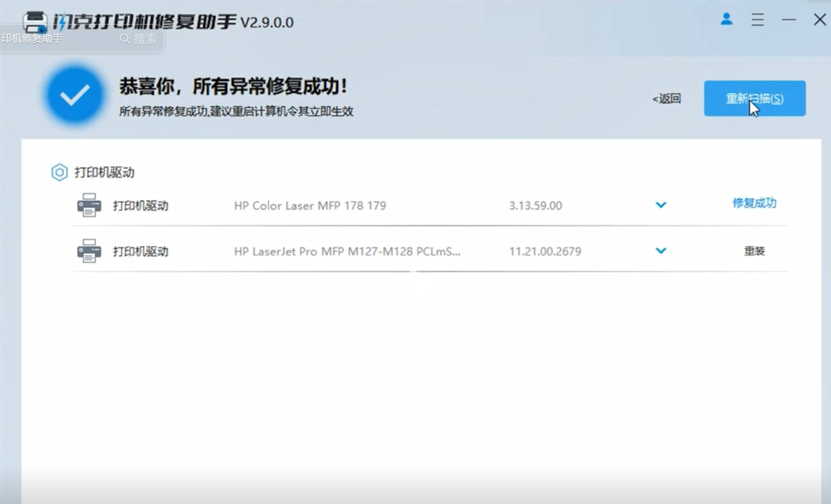Click the <返回 back link
Screen dimensions: 831x504
tap(666, 99)
